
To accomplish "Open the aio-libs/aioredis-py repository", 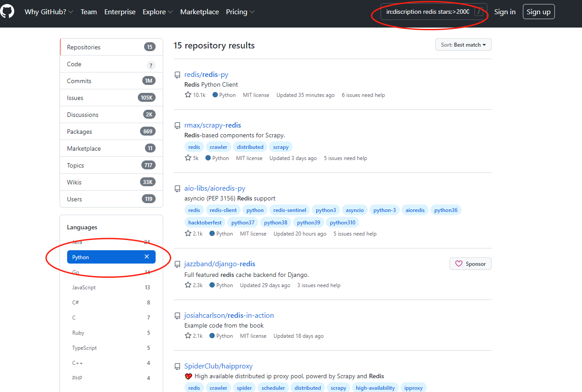I will [x=215, y=188].
